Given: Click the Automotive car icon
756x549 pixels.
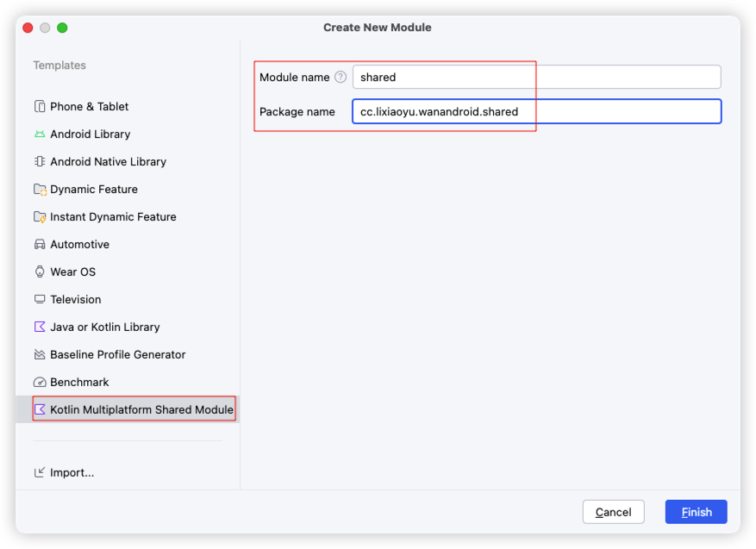Looking at the screenshot, I should tap(40, 245).
